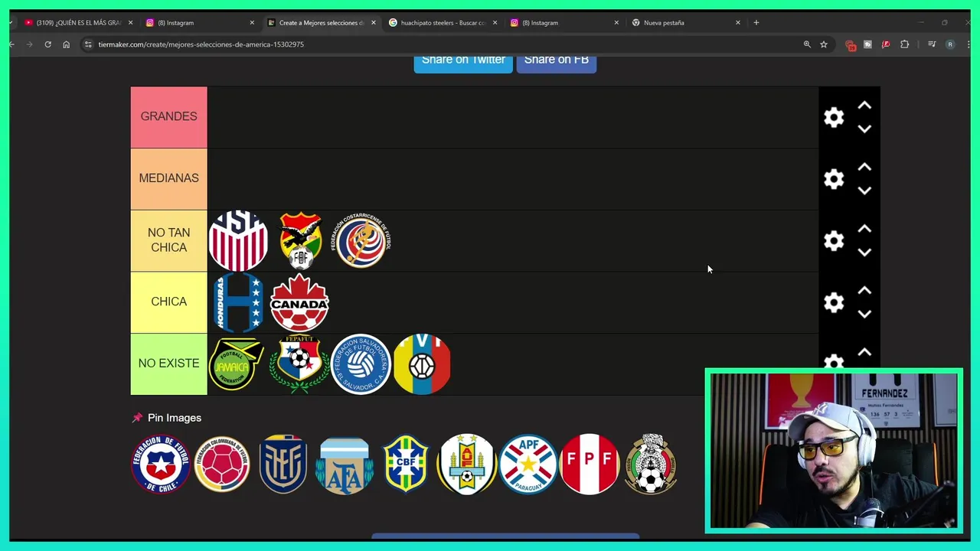Move NO TAN CHICA tier up

tap(864, 230)
